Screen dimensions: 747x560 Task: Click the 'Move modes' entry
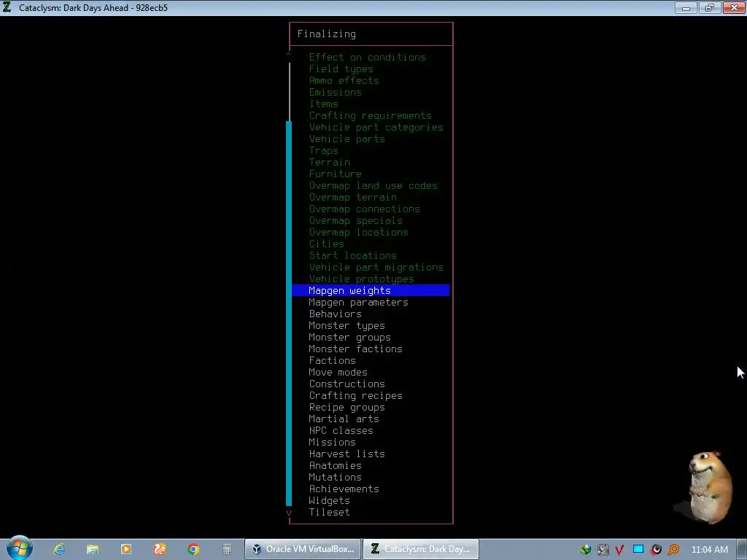point(338,373)
